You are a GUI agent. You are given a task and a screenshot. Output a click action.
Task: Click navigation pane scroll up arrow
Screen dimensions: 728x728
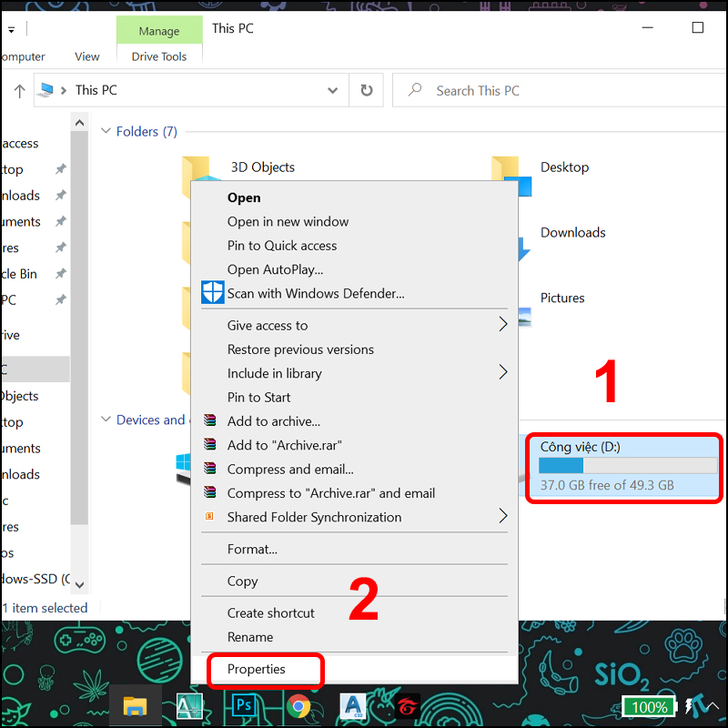(79, 123)
